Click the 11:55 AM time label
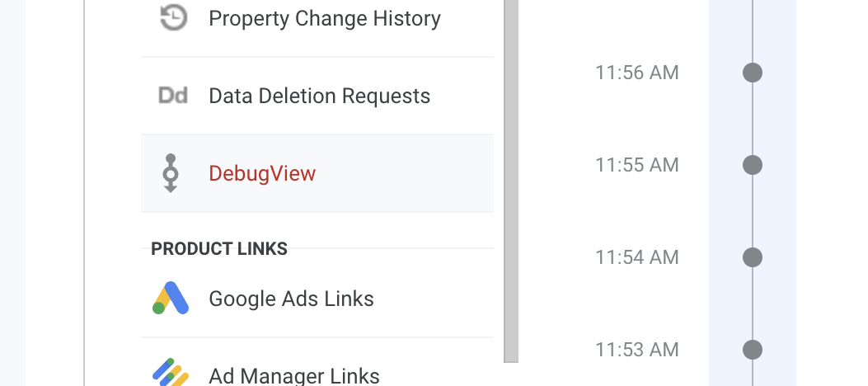The height and width of the screenshot is (386, 868). point(636,165)
